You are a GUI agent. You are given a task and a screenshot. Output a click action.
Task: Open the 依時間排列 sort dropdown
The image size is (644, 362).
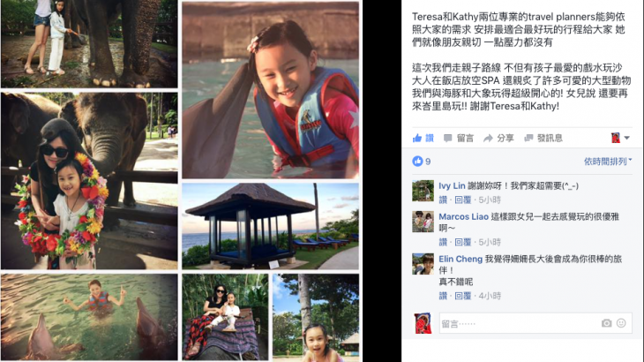coord(608,162)
